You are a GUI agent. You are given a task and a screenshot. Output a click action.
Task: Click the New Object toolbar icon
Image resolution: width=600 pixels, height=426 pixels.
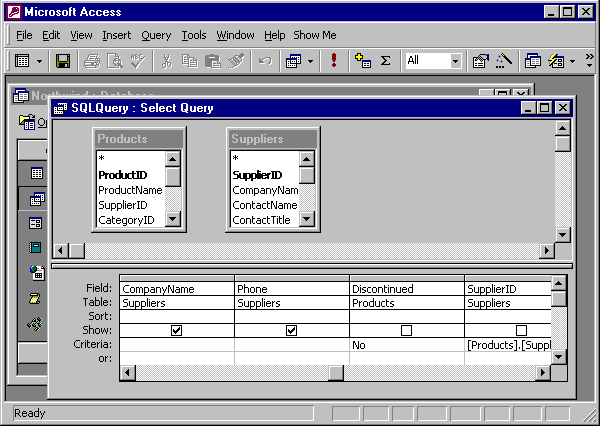click(556, 61)
